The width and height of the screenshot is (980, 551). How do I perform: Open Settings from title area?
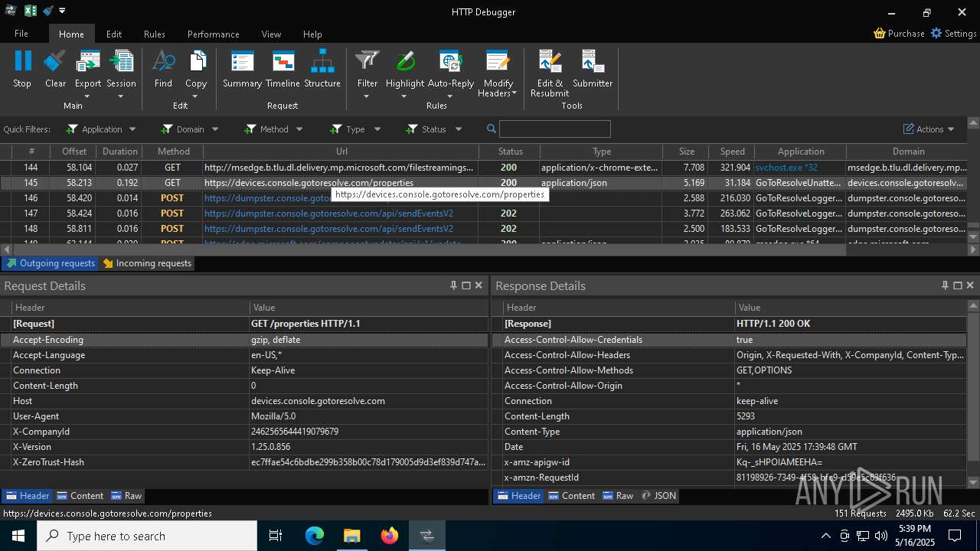(953, 34)
